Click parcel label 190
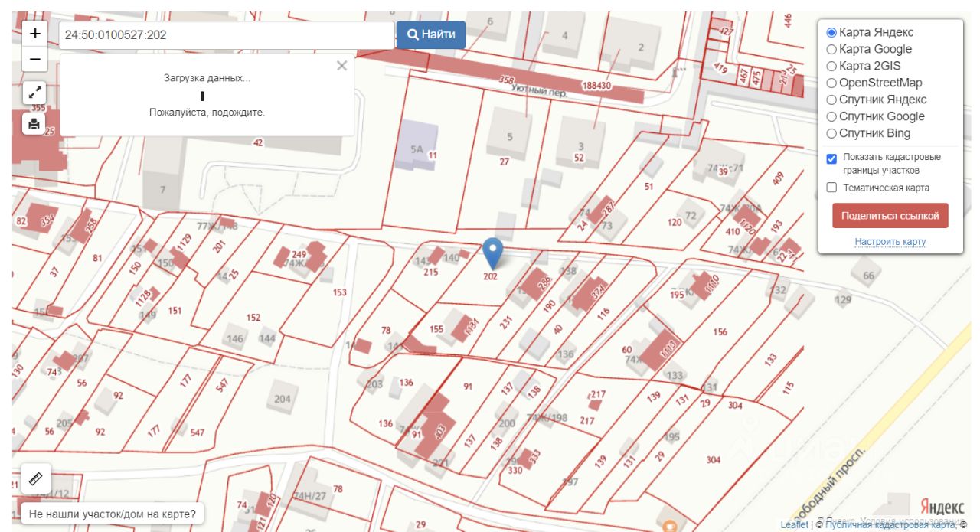 (x=549, y=306)
